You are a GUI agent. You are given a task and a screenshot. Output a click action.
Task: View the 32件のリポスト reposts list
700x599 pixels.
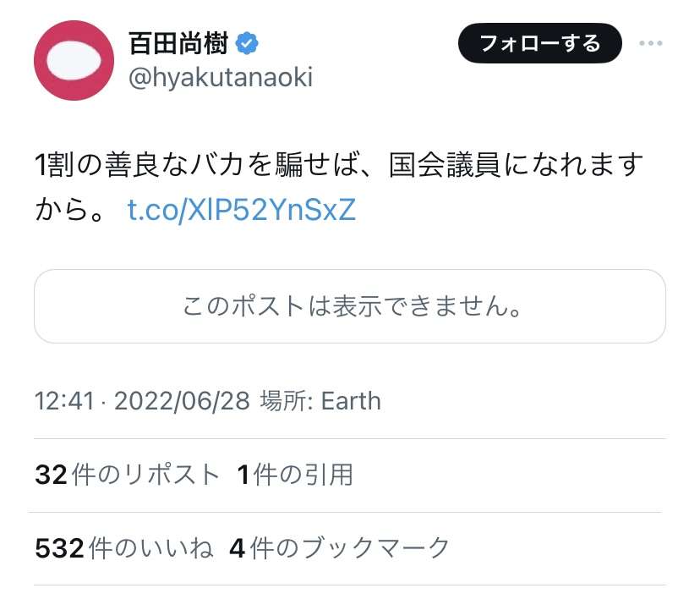click(127, 475)
